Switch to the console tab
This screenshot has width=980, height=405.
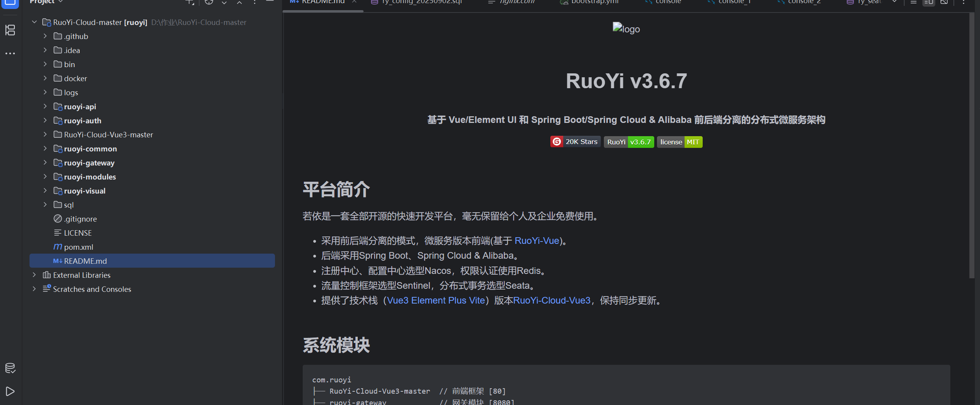[663, 2]
